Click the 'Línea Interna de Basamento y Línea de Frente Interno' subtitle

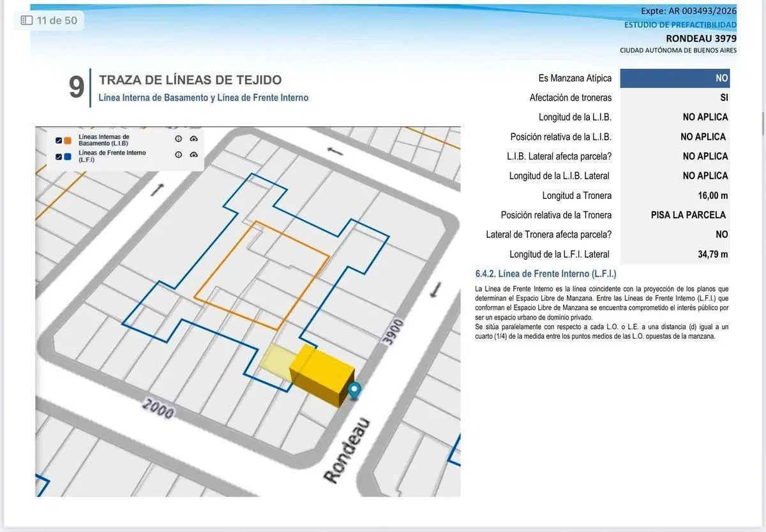tap(204, 98)
